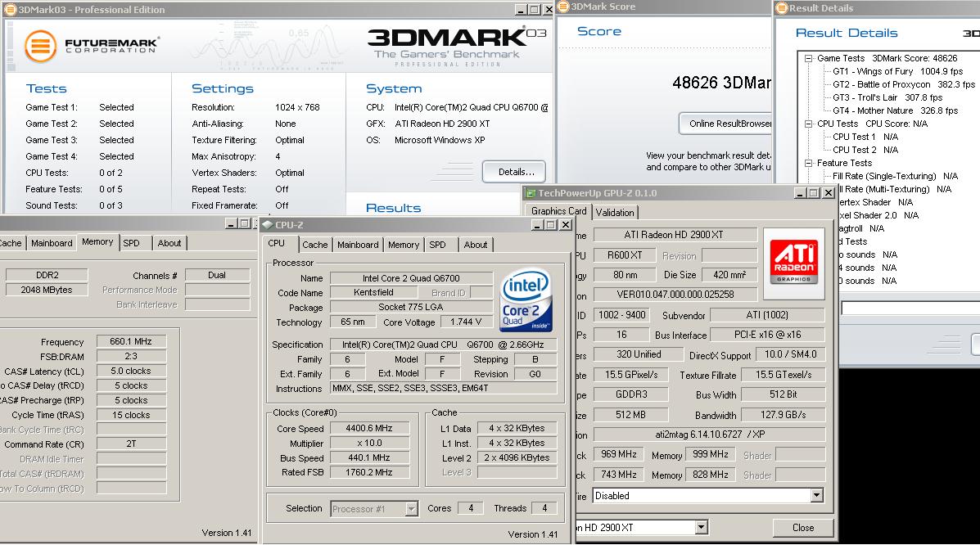Open the GPU-Z 'Disabled' dropdown
This screenshot has height=545, width=980.
(816, 496)
